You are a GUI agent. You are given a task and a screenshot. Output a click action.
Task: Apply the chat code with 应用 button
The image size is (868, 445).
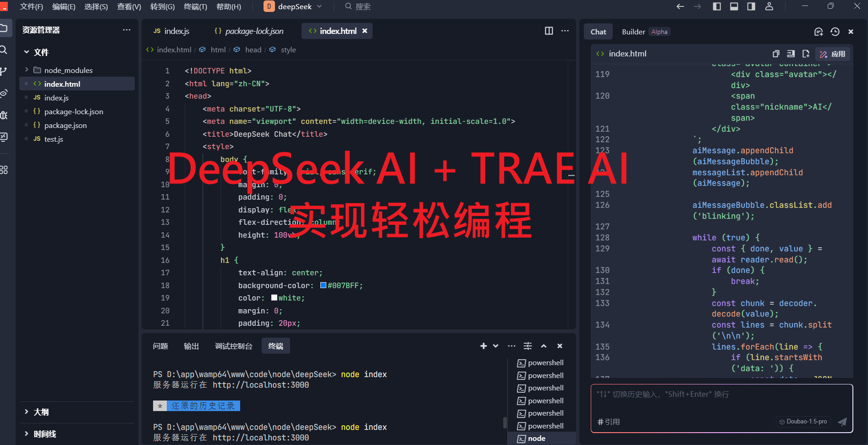click(x=833, y=54)
